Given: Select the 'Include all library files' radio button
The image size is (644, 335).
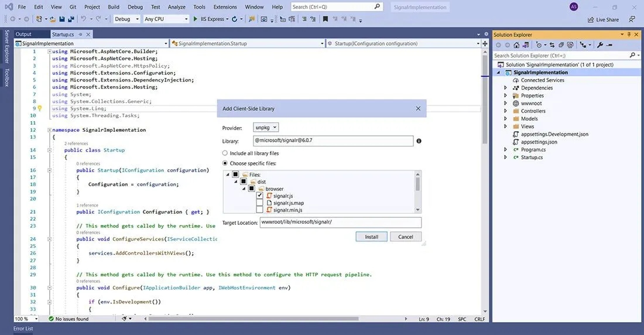Looking at the screenshot, I should pyautogui.click(x=225, y=153).
